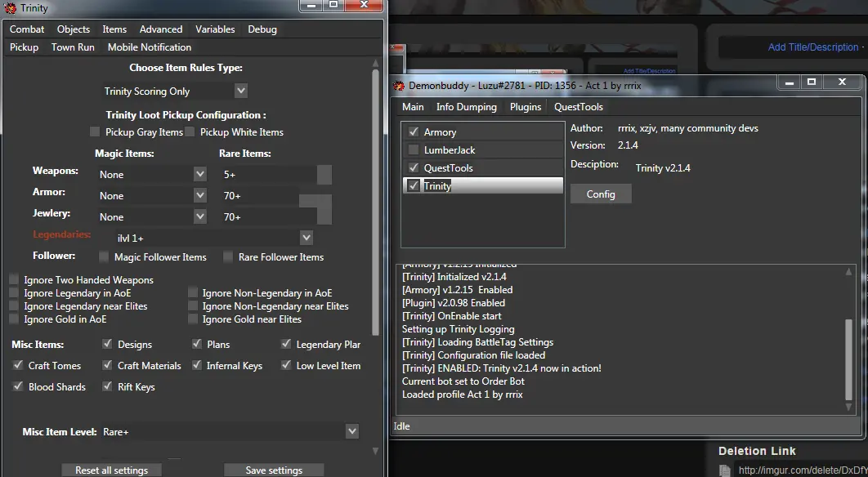Click the Trinity panel scroll-up arrow

[x=375, y=63]
